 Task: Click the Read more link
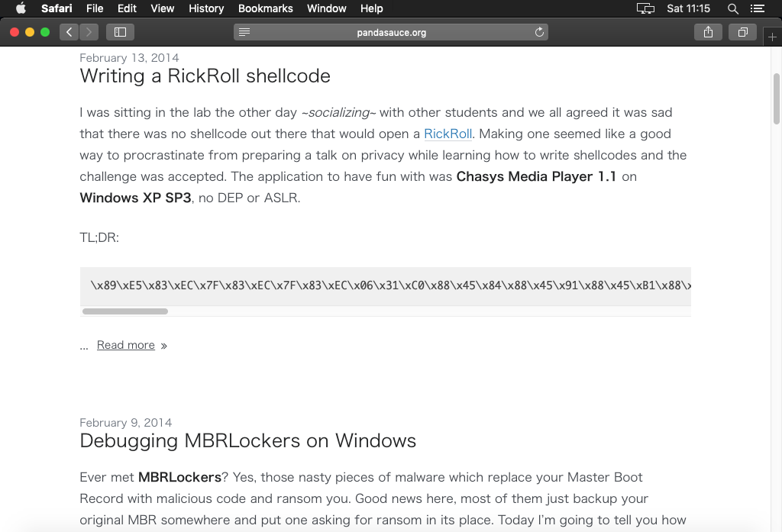click(126, 345)
